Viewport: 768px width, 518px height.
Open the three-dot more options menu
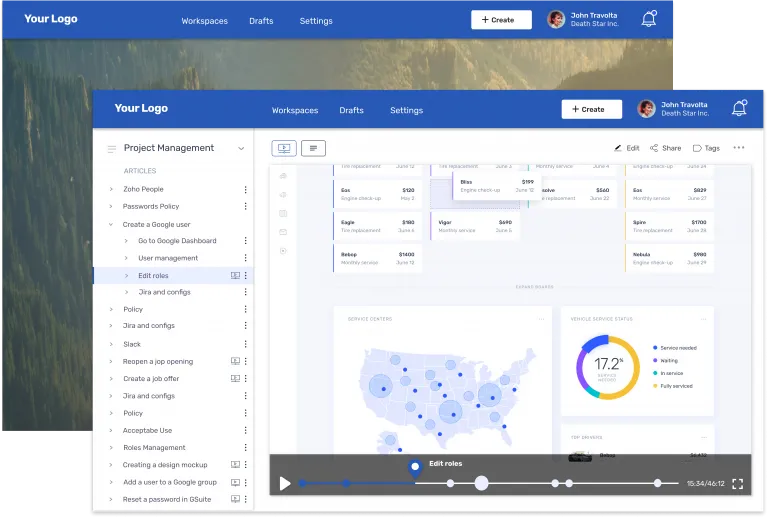click(739, 147)
